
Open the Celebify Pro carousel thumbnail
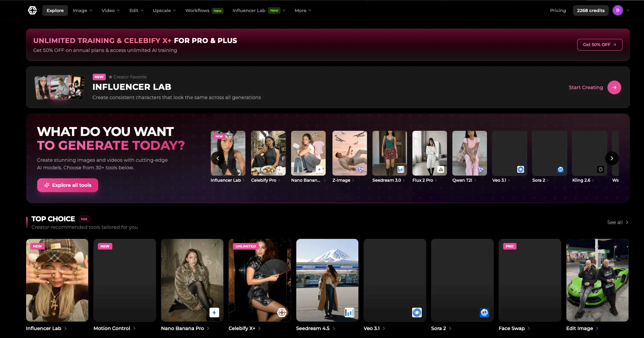click(x=268, y=153)
